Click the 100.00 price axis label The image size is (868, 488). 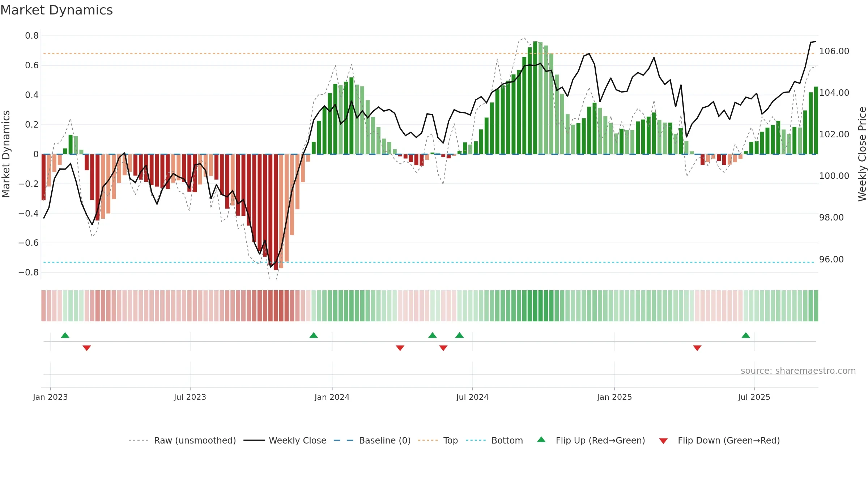click(x=834, y=176)
